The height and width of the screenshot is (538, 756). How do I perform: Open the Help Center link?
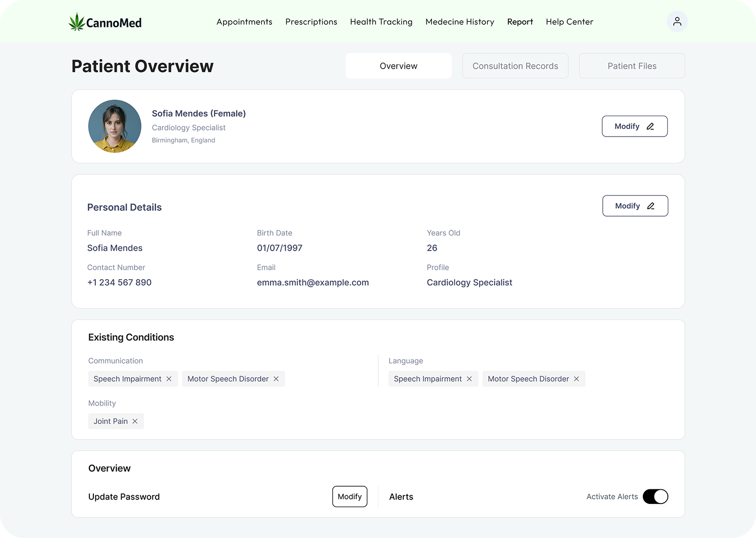pyautogui.click(x=569, y=22)
